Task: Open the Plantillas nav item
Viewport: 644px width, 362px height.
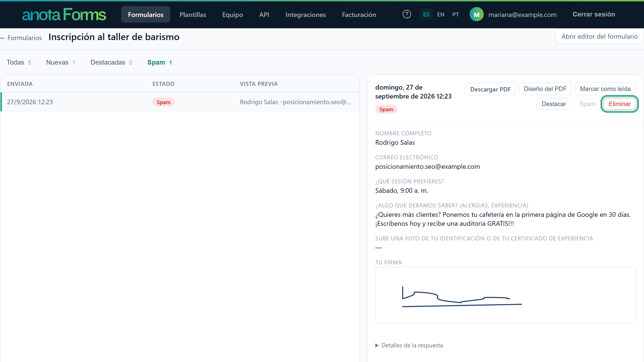Action: [193, 15]
